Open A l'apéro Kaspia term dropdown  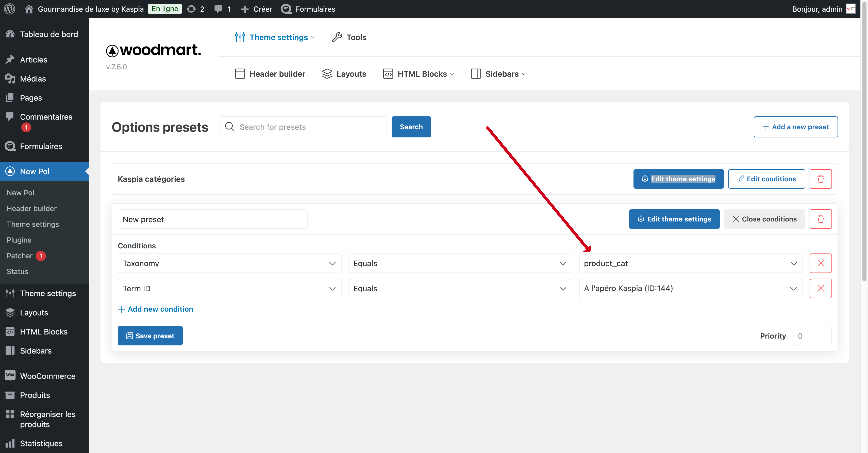pos(691,288)
